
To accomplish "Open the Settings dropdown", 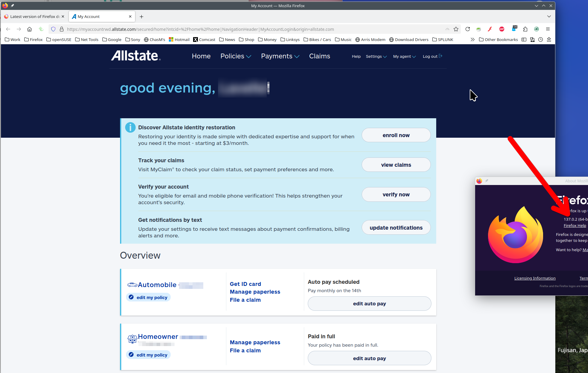I will coord(376,56).
